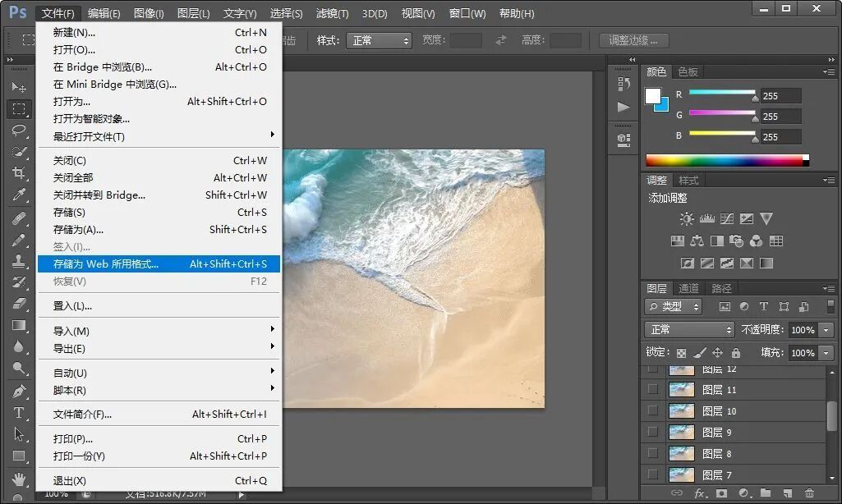The height and width of the screenshot is (504, 842).
Task: Select the Pen tool
Action: pyautogui.click(x=19, y=392)
